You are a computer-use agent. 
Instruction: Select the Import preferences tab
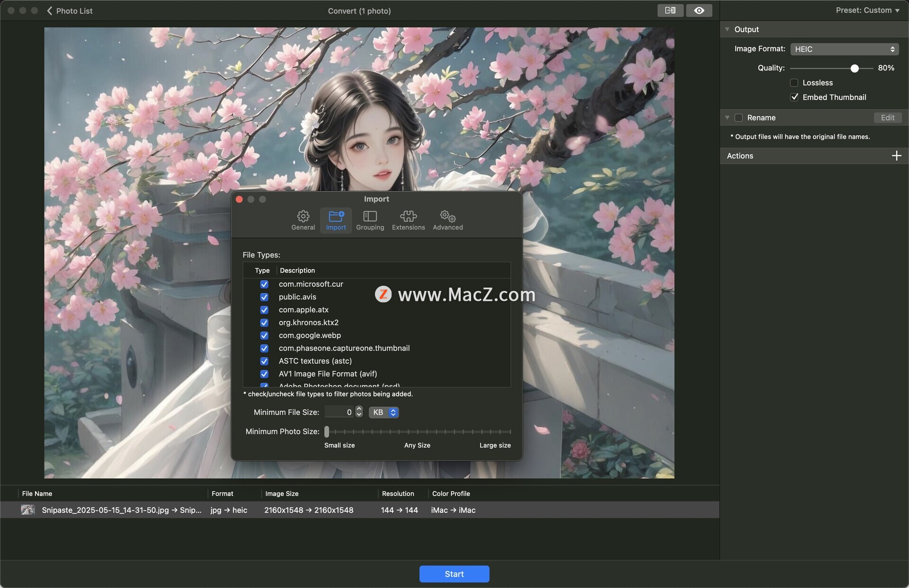point(336,220)
